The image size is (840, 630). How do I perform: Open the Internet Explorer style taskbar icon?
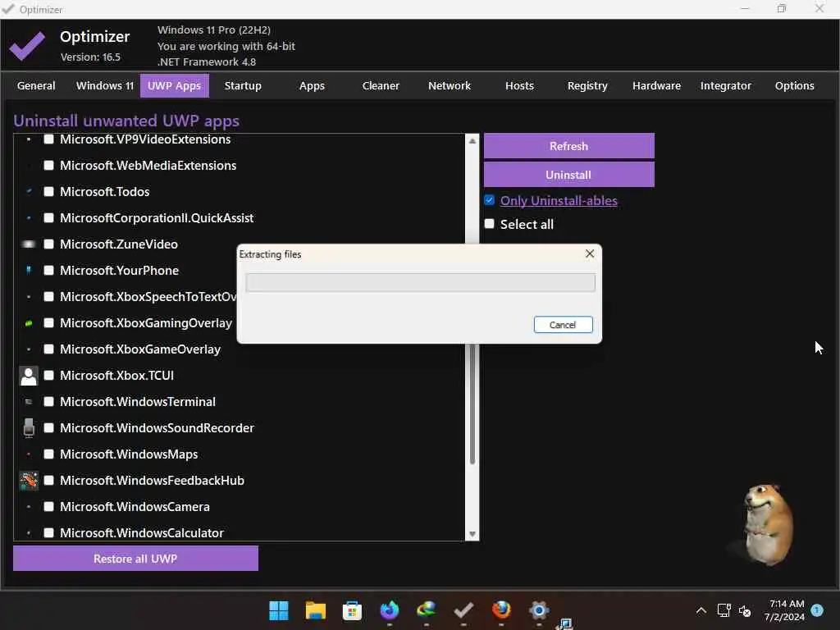pyautogui.click(x=427, y=610)
